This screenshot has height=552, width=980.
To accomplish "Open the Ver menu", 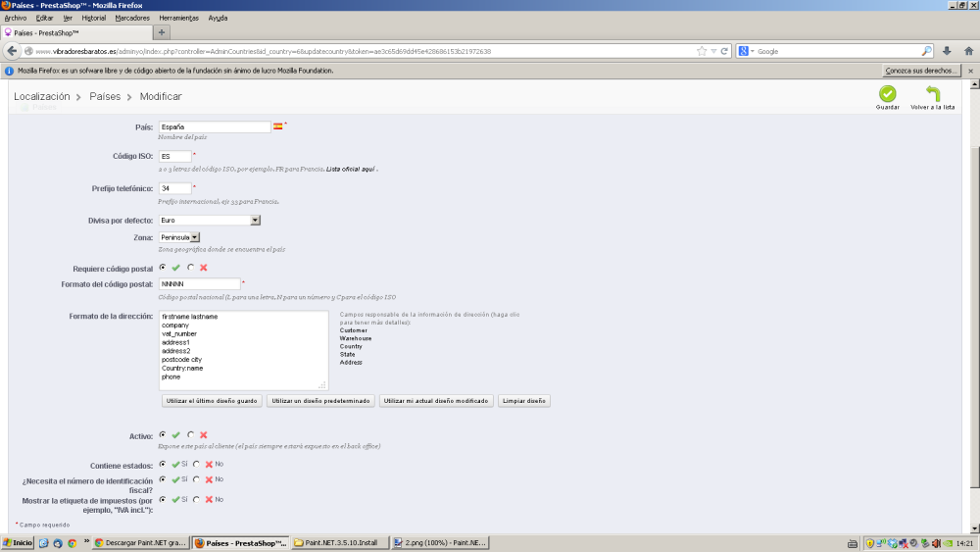I will [68, 18].
